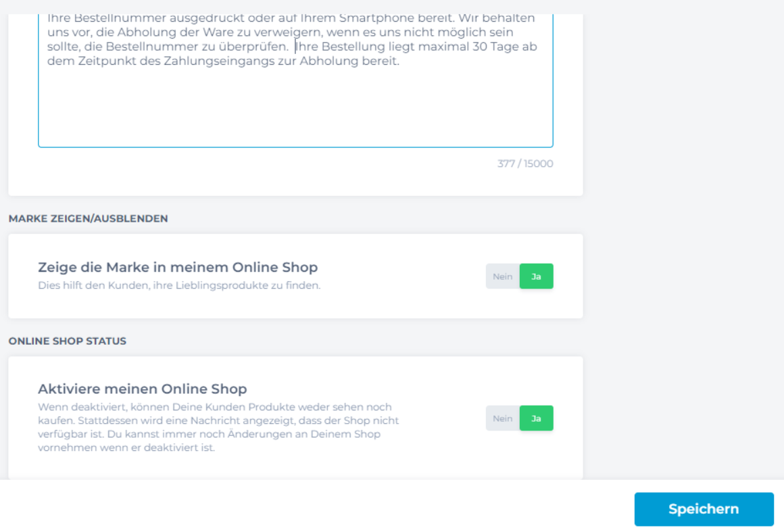Click the '377 / 15000' character counter
Viewport: 784px width, 532px height.
click(x=525, y=164)
